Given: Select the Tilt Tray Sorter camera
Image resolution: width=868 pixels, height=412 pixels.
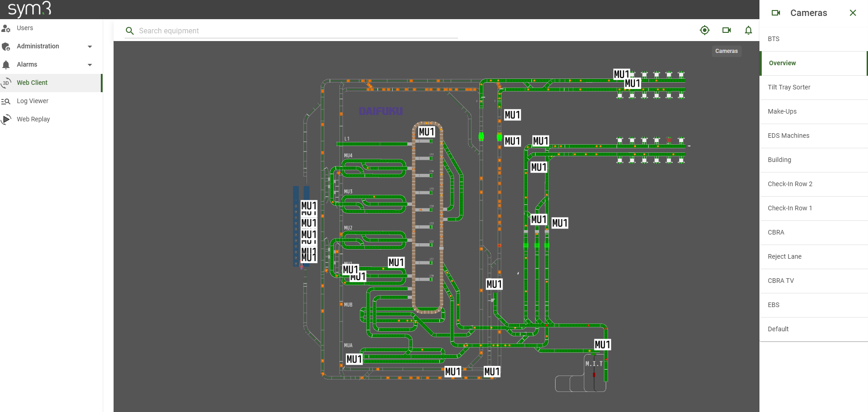Looking at the screenshot, I should (789, 87).
